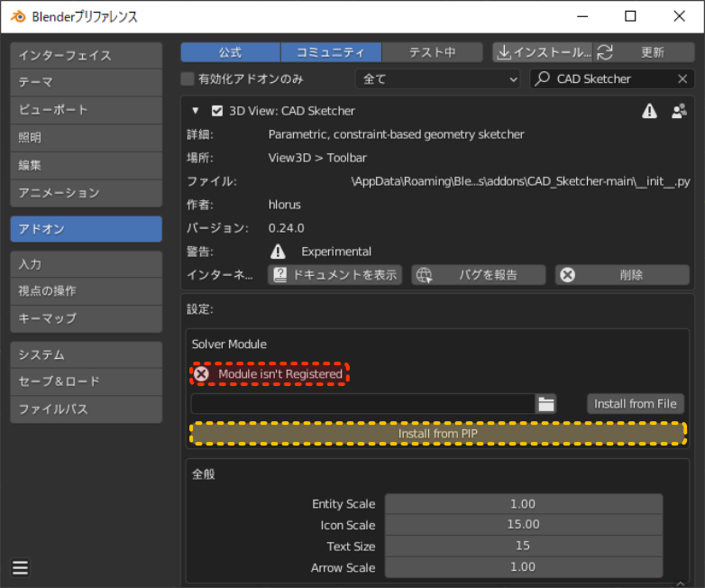This screenshot has height=588, width=705.
Task: Open the テーマ preferences tab
Action: coord(86,82)
